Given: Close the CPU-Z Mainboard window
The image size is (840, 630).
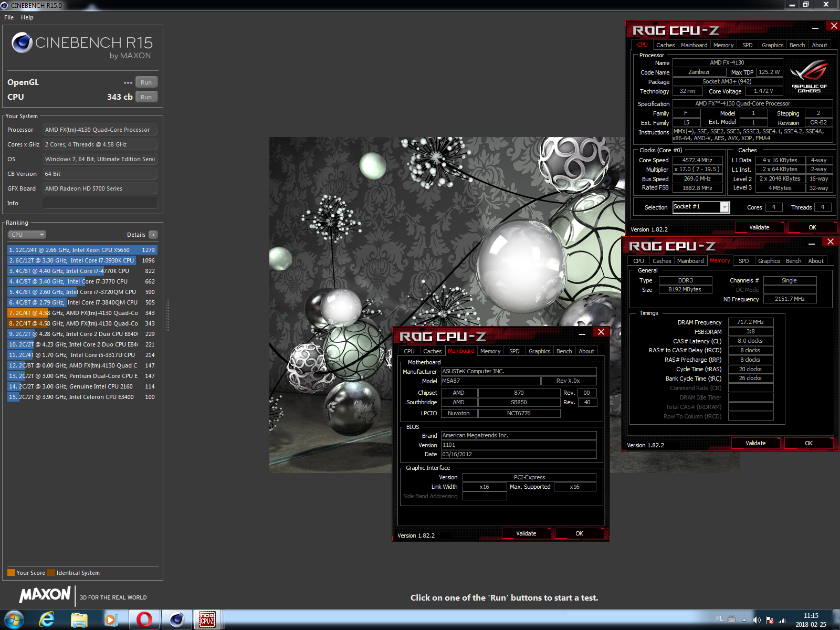Looking at the screenshot, I should point(601,332).
